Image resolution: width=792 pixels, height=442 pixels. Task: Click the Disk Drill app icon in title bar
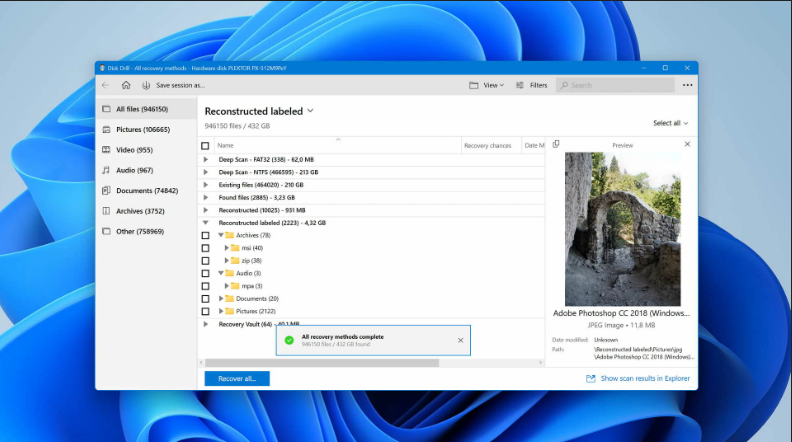point(102,68)
